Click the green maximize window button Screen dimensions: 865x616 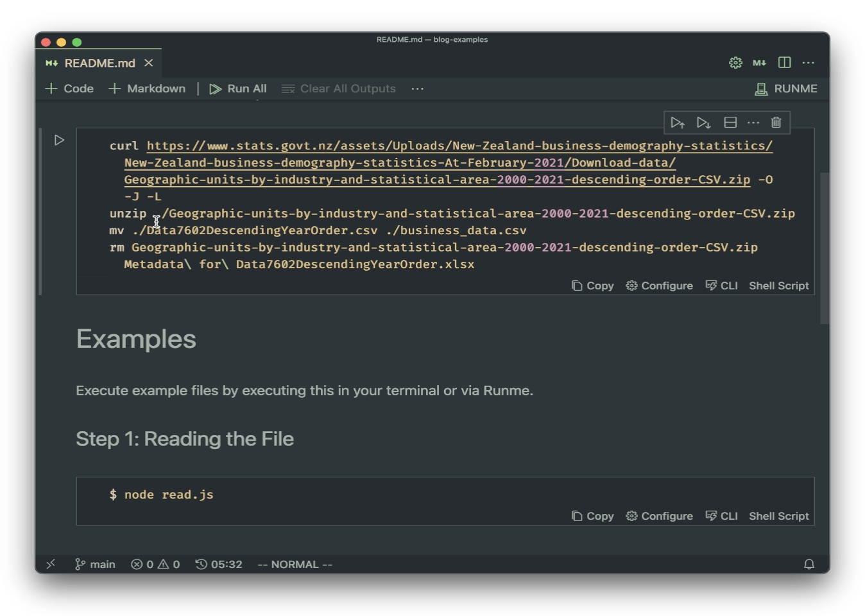(x=77, y=42)
